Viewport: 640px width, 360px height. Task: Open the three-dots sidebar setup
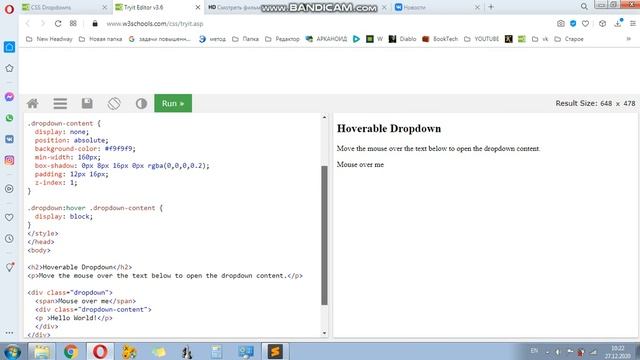(x=9, y=333)
